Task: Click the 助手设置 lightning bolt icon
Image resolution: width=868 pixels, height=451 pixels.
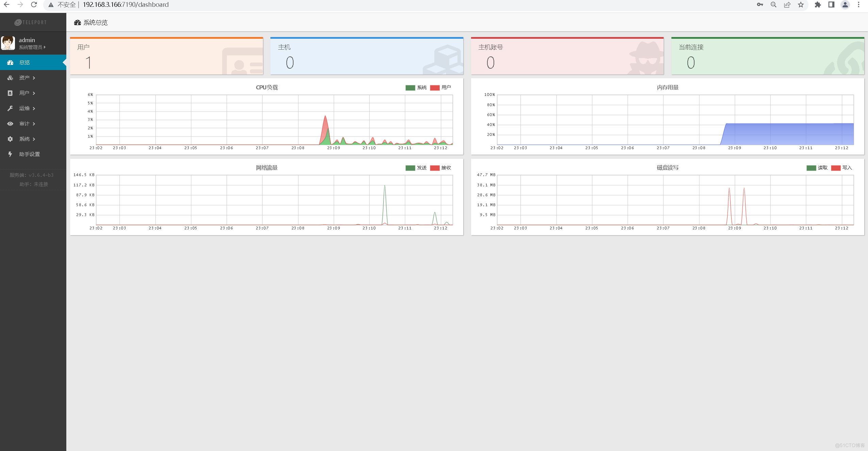Action: point(10,154)
